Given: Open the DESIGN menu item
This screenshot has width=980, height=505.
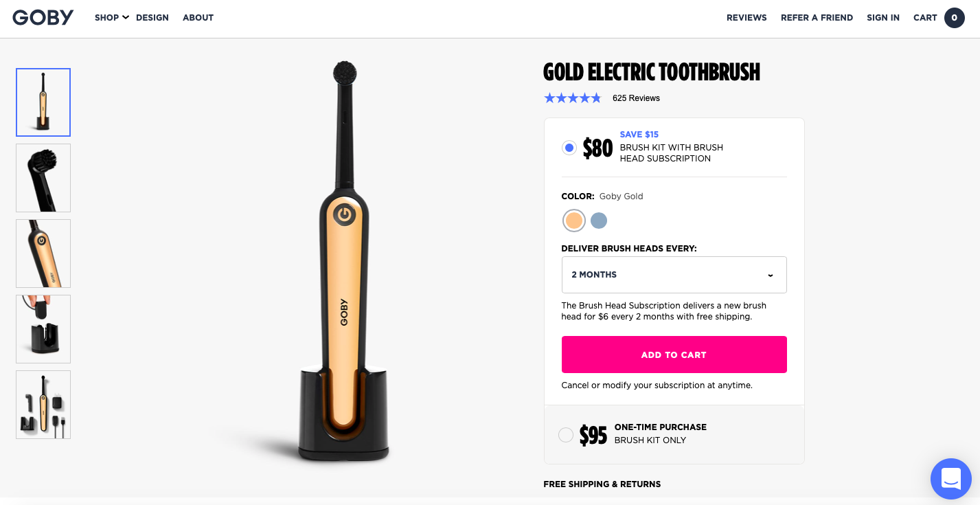Looking at the screenshot, I should (x=152, y=18).
